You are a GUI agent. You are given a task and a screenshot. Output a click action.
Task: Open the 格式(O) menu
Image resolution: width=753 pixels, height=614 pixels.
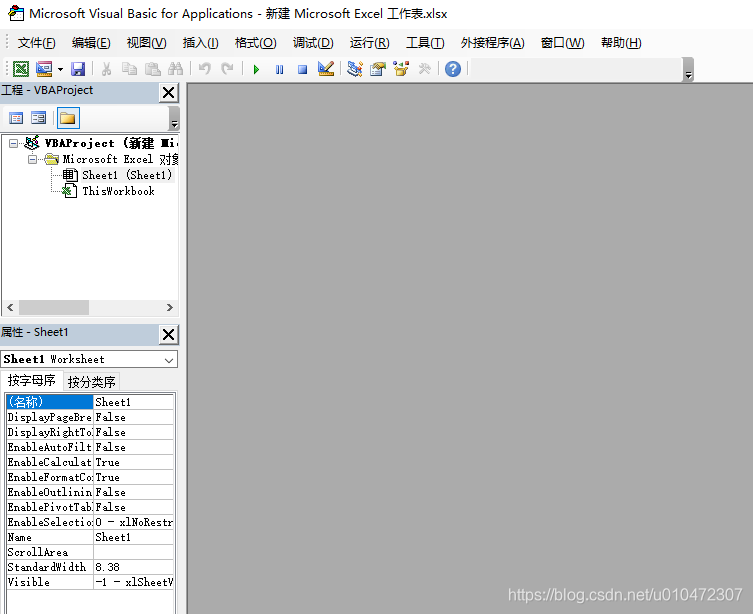pyautogui.click(x=255, y=43)
